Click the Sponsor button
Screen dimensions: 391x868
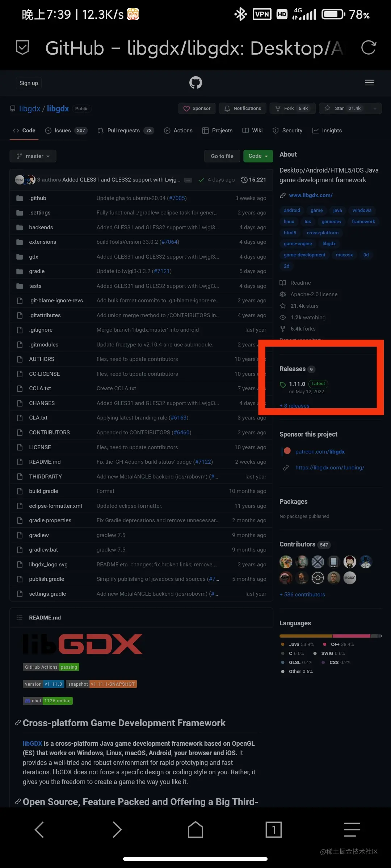(x=197, y=109)
